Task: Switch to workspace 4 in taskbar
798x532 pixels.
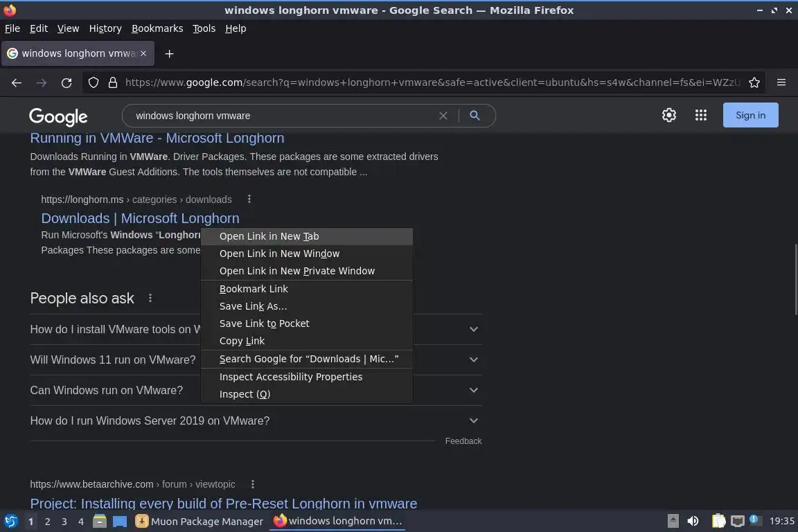Action: (81, 522)
